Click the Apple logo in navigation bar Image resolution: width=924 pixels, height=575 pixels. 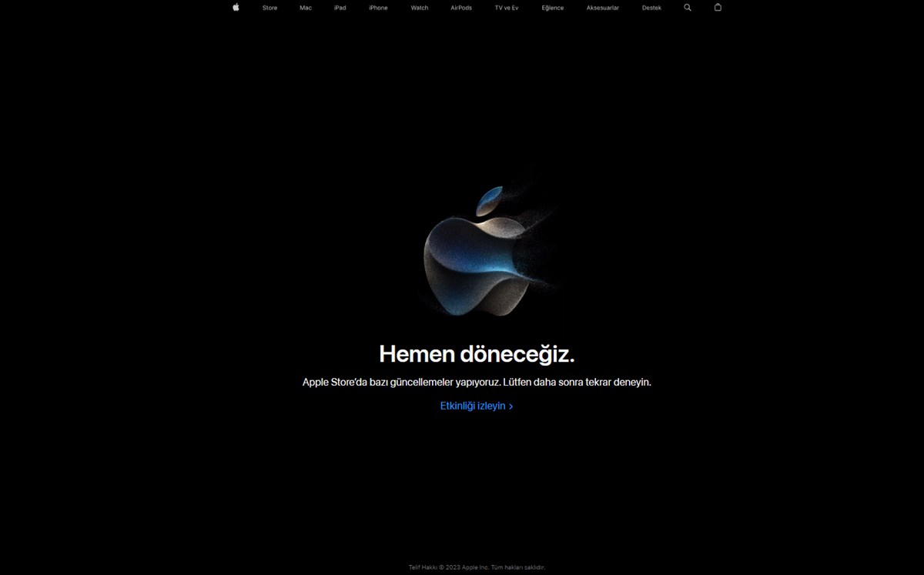236,7
